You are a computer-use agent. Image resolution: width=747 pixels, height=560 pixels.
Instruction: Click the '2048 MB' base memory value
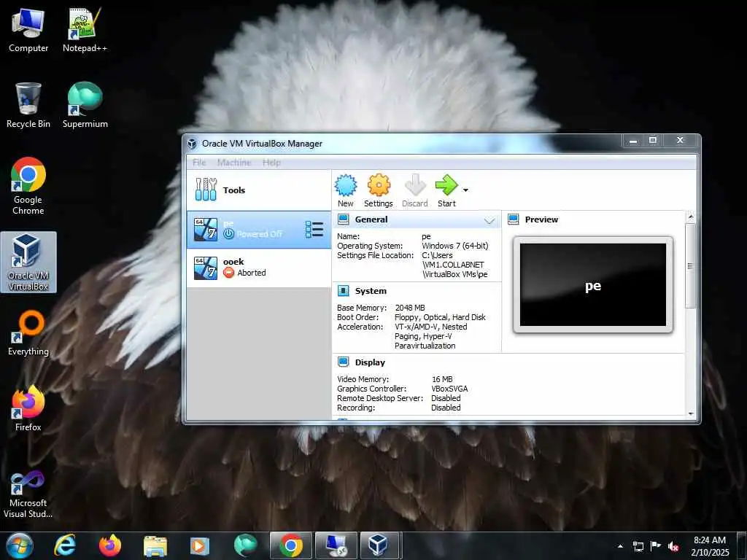[410, 308]
